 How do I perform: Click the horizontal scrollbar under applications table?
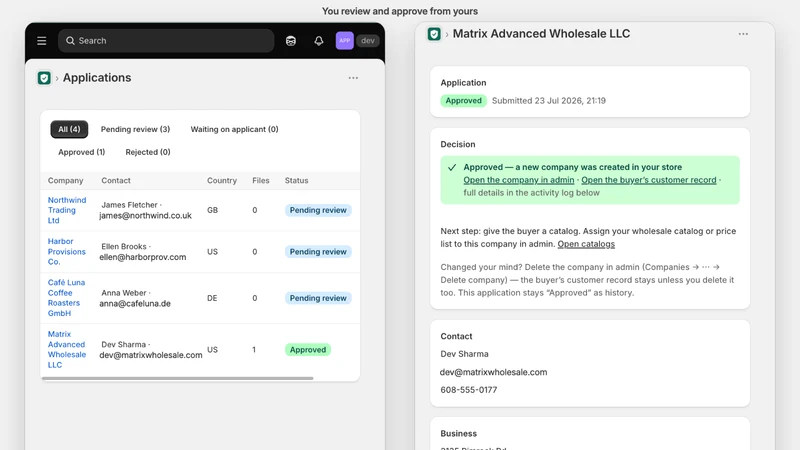(x=178, y=379)
